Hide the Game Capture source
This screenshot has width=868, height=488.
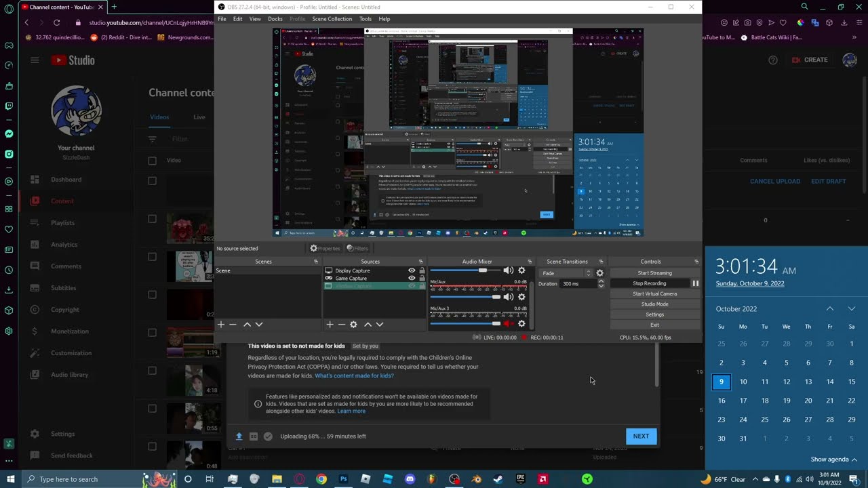coord(412,278)
